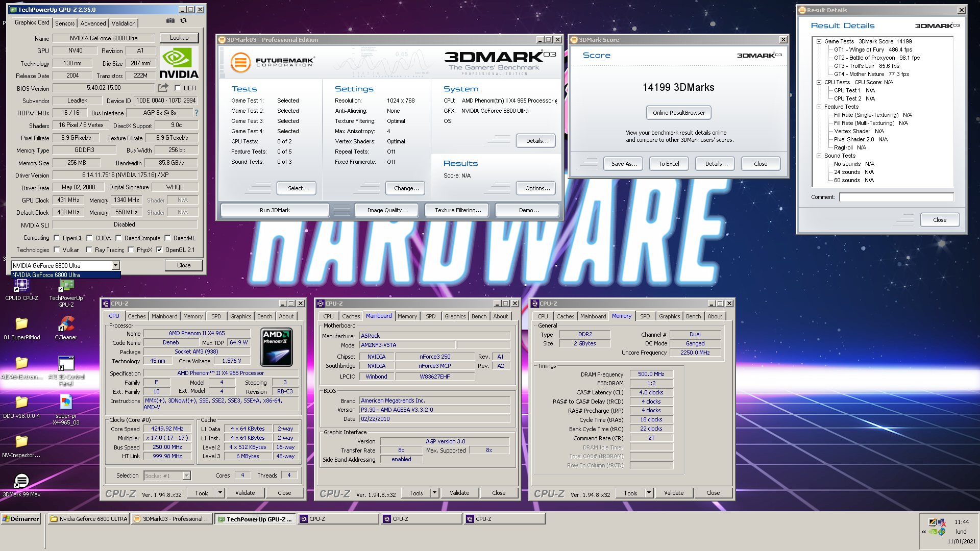
Task: Toggle the DirectML checkbox
Action: [x=167, y=238]
